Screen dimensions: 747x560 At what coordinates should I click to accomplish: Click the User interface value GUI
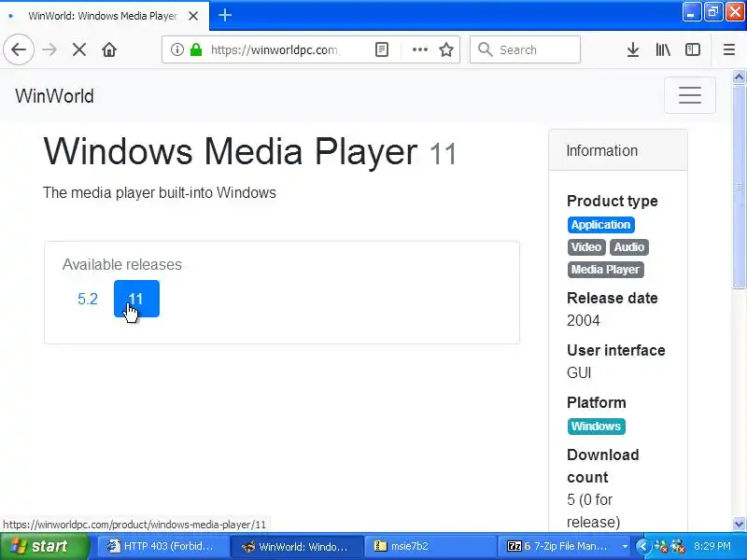(x=579, y=372)
